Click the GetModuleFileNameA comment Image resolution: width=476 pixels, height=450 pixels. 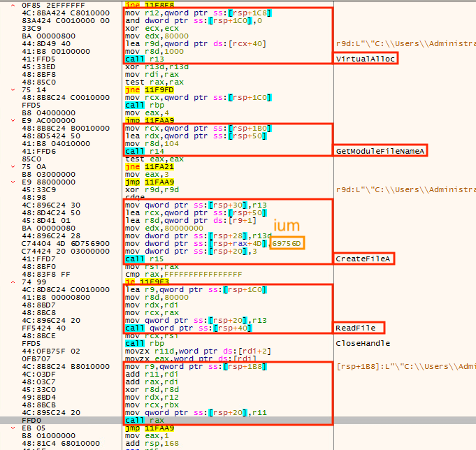tap(380, 151)
